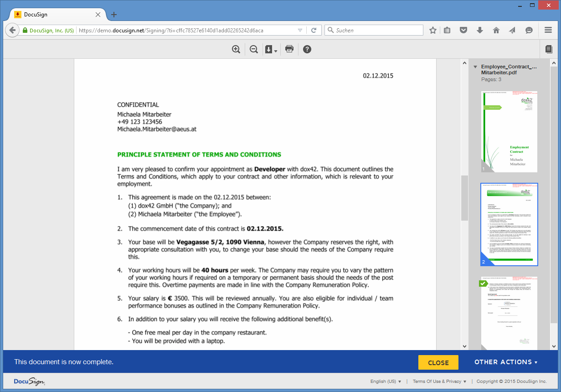Open the smiley chat icon
The height and width of the screenshot is (392, 561).
click(529, 31)
